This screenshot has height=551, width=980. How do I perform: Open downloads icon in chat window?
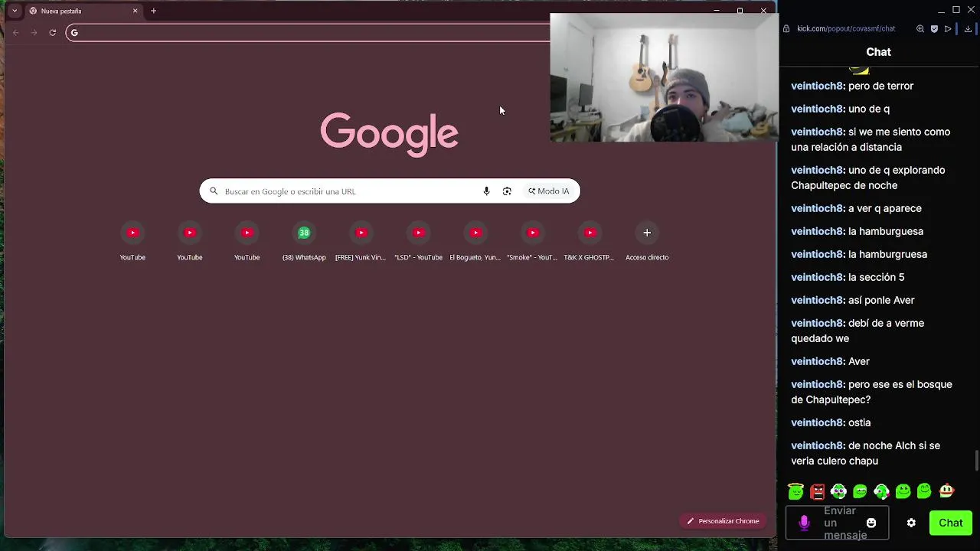968,29
